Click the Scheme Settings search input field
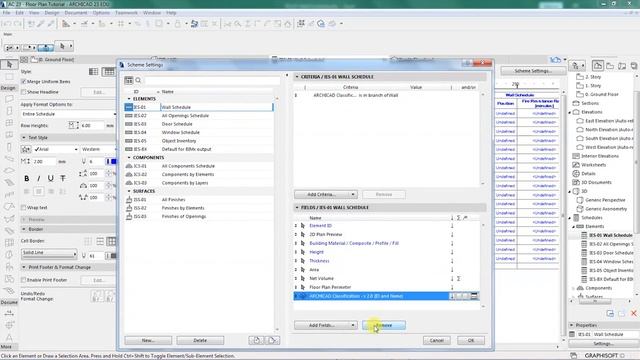This screenshot has width=640, height=360. [x=212, y=80]
